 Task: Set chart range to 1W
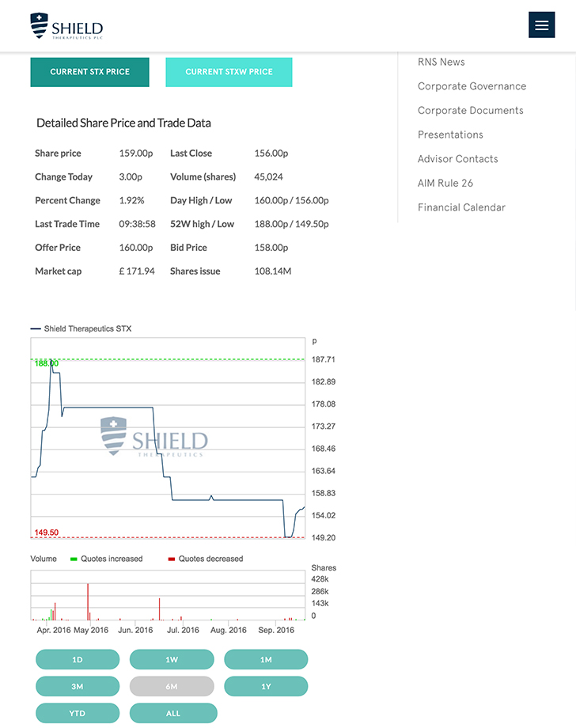click(172, 659)
